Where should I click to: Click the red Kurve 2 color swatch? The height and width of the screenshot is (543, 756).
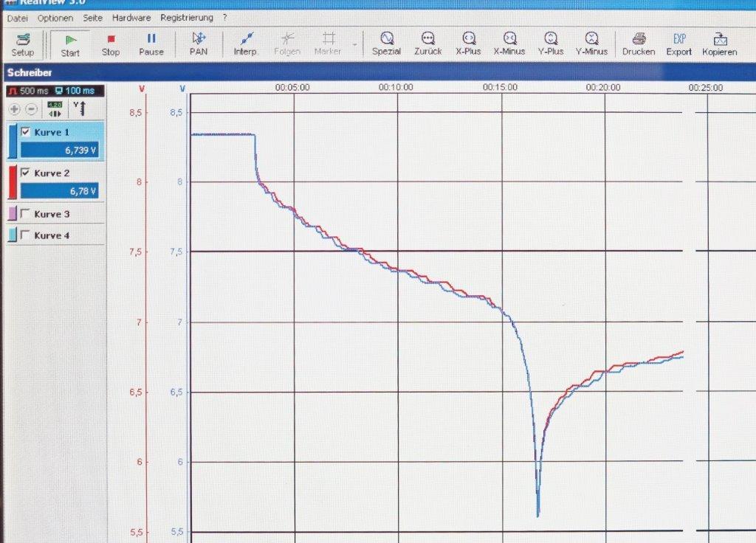point(12,182)
